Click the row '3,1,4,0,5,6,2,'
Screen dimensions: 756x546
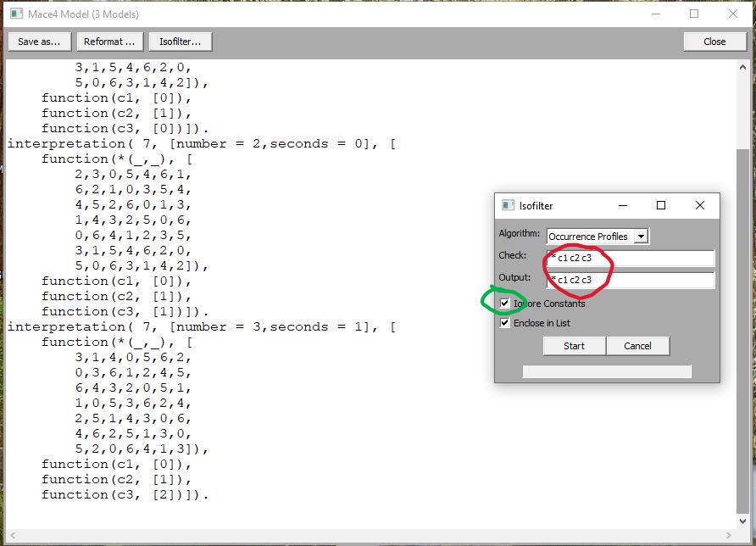coord(133,358)
